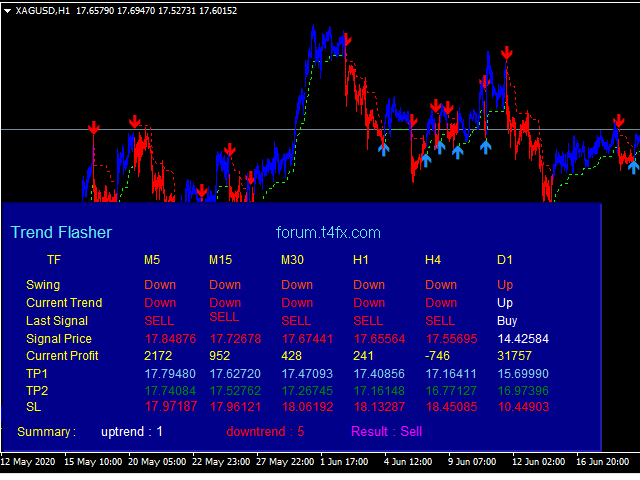Click the 27 May 22:00 time label
This screenshot has height=480, width=640.
click(x=285, y=462)
